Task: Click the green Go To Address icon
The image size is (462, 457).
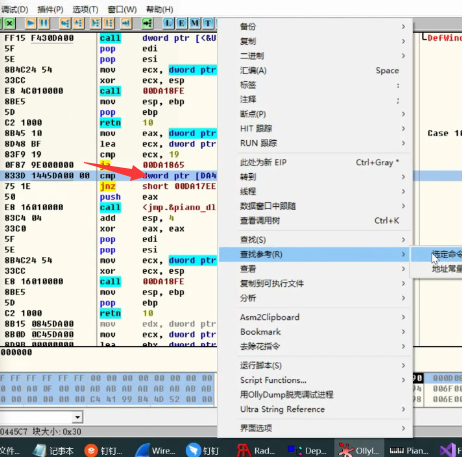Action: 147,23
